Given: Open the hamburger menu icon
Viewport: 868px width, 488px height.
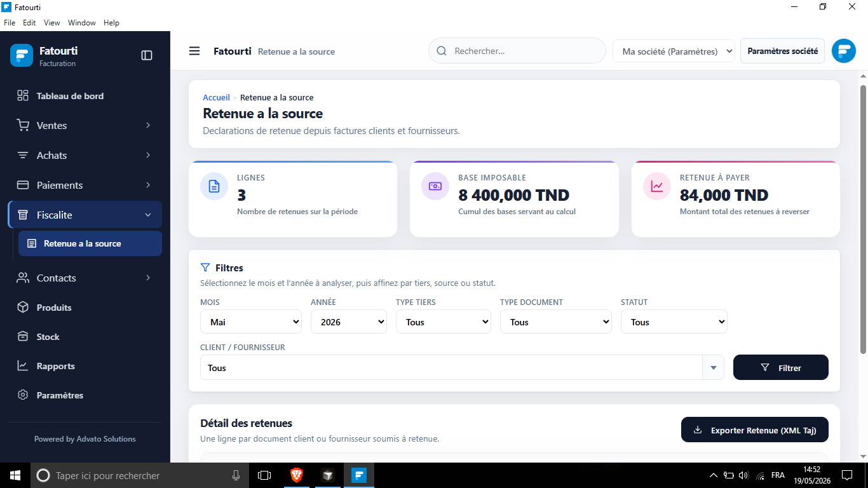Looking at the screenshot, I should (194, 51).
